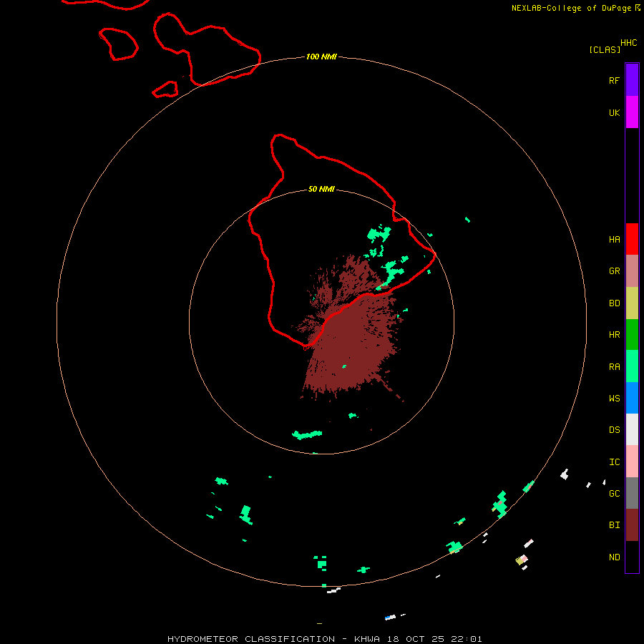Click the RF legend label
Screen dimensions: 644x644
pyautogui.click(x=614, y=81)
